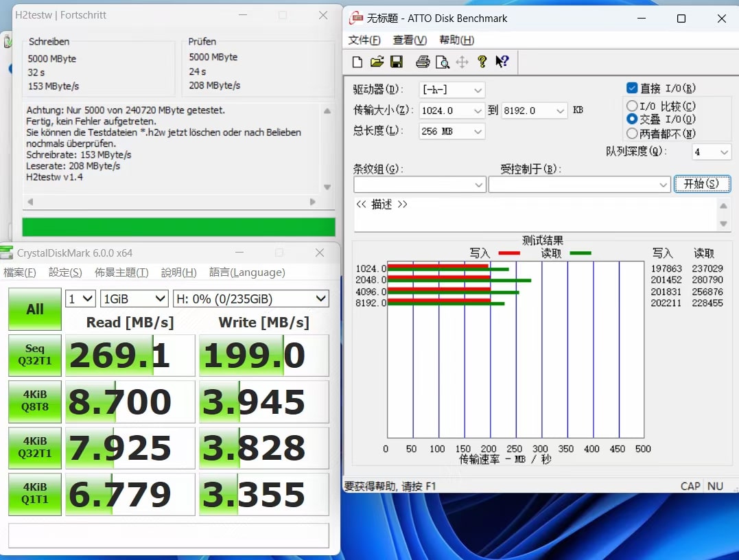Screen dimensions: 739x560
Task: Select the 两者都不 radio button
Action: 632,133
